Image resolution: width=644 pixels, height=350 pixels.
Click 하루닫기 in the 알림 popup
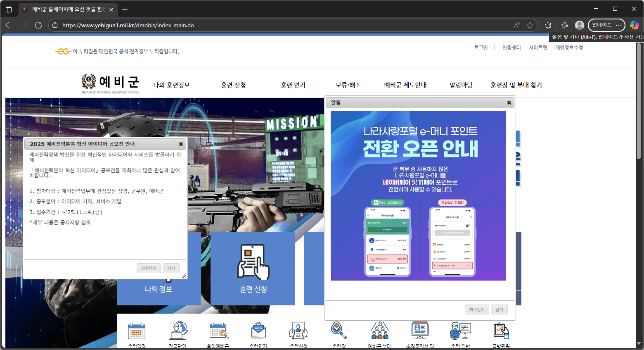[477, 310]
